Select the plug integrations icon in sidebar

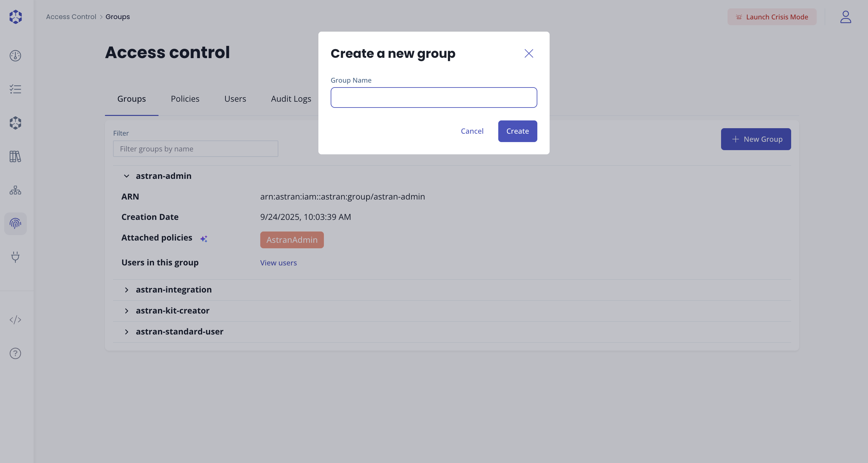point(15,257)
